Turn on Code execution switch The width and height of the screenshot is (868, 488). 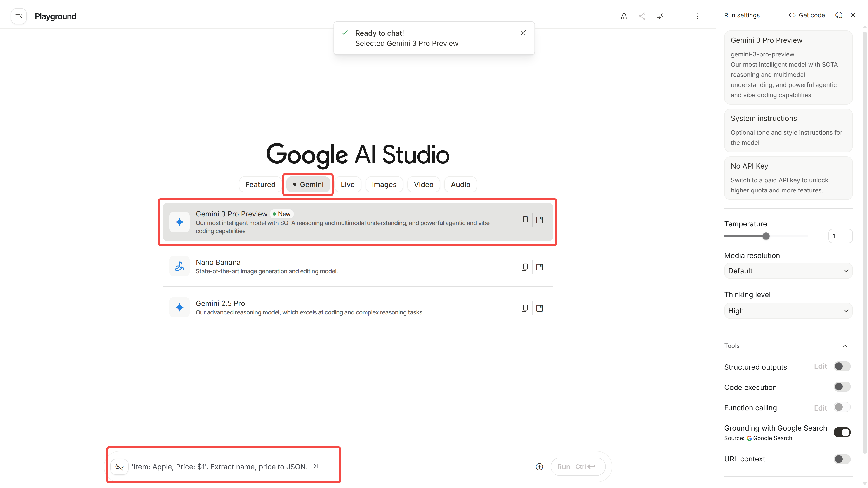tap(842, 387)
